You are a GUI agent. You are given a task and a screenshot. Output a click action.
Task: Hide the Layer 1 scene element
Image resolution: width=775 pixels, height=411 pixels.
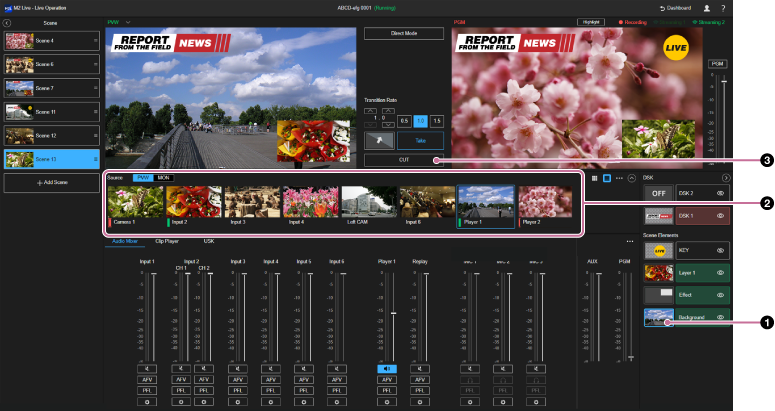tap(720, 272)
